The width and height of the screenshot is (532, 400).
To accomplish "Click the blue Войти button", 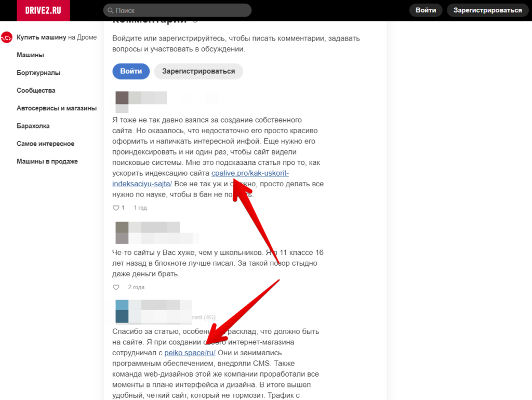I will pyautogui.click(x=131, y=71).
